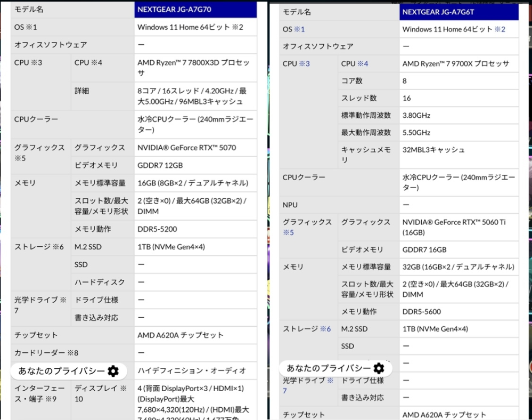The image size is (532, 420).
Task: Select the NEXTGEAR JG-A7G70 model header
Action: pos(195,10)
